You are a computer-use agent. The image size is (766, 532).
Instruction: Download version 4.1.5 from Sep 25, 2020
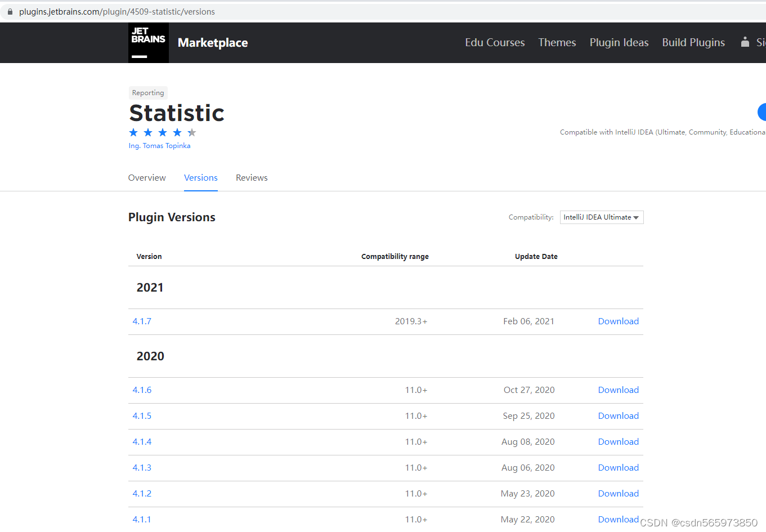tap(619, 416)
